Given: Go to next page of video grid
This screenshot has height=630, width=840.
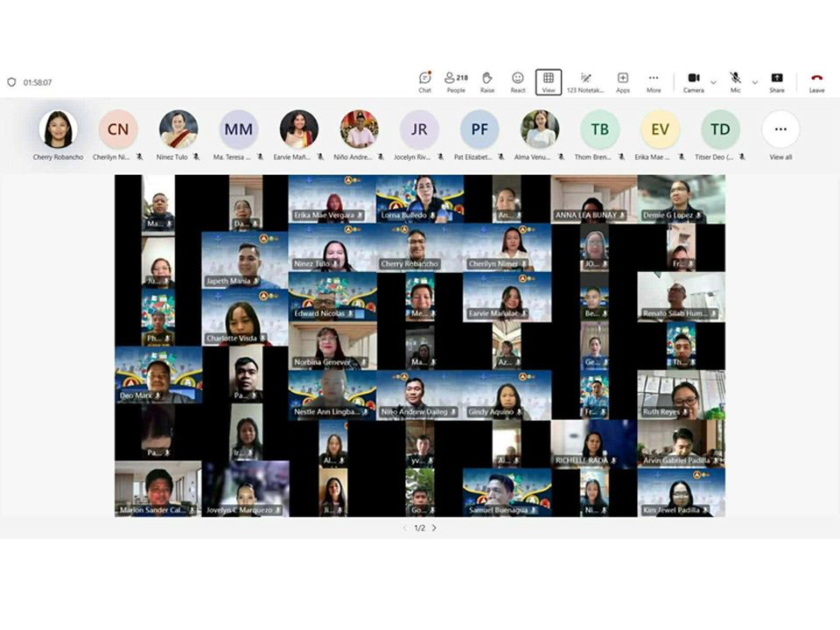Looking at the screenshot, I should tap(435, 528).
